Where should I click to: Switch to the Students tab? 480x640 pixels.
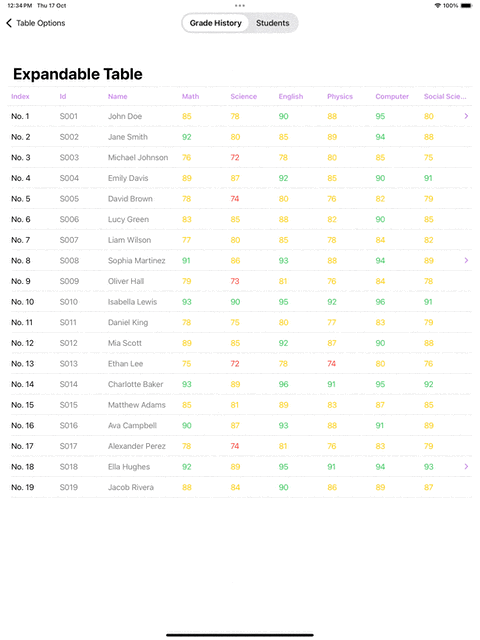coord(273,23)
